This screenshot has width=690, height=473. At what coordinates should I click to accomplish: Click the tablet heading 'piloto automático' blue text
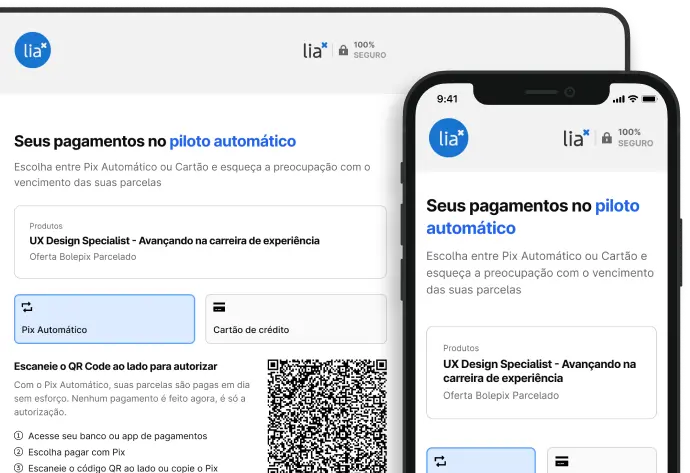pyautogui.click(x=233, y=141)
